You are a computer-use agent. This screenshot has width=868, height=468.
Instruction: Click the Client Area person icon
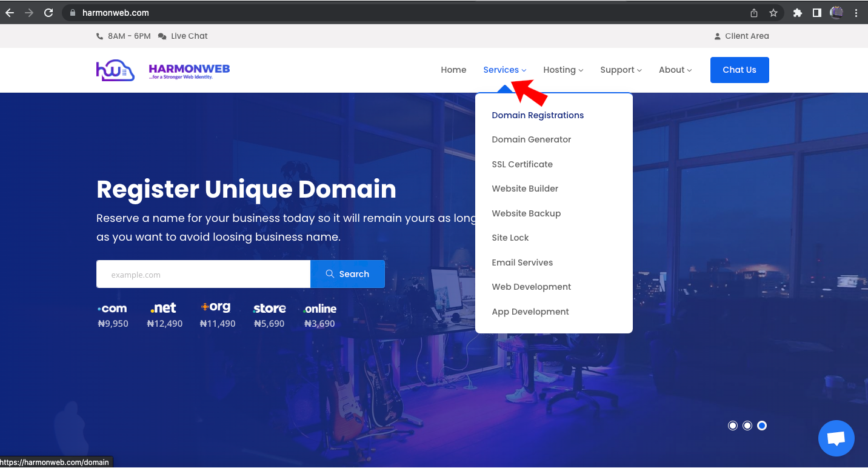[718, 36]
